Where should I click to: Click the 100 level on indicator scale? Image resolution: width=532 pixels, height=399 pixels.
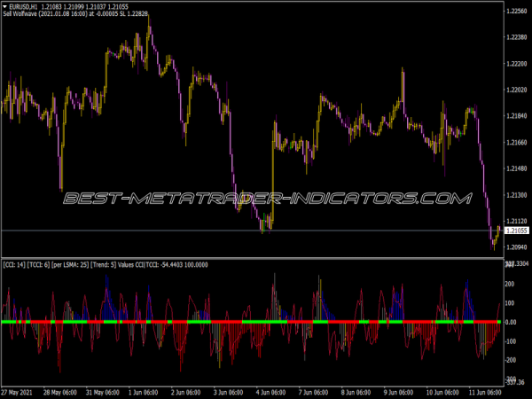coord(512,303)
